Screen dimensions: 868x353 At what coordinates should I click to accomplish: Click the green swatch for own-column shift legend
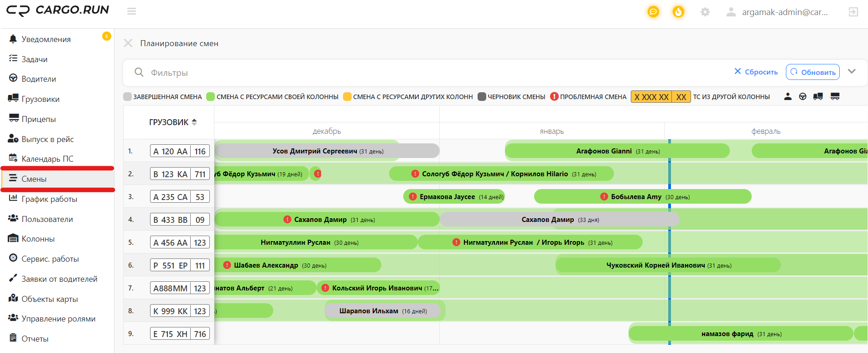[x=210, y=96]
